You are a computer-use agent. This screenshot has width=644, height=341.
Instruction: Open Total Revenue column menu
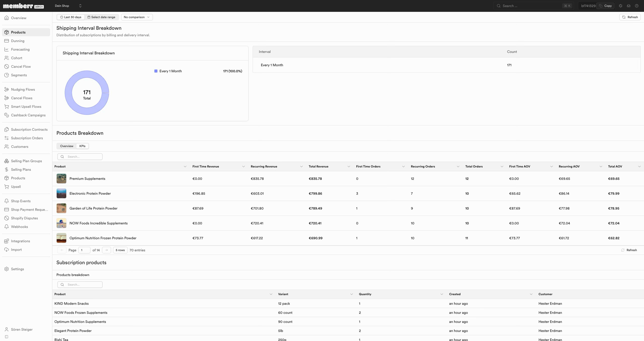pyautogui.click(x=349, y=166)
